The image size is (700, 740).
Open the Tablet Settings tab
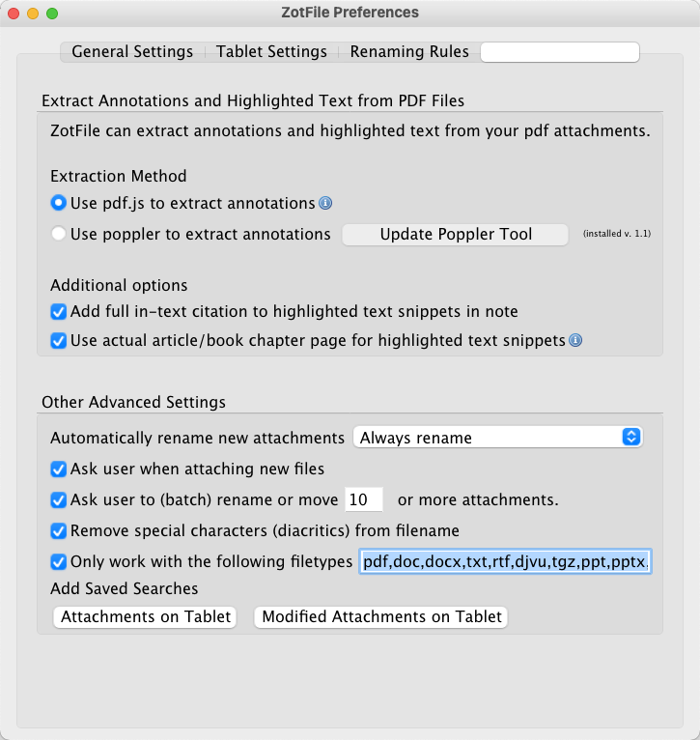pos(271,52)
